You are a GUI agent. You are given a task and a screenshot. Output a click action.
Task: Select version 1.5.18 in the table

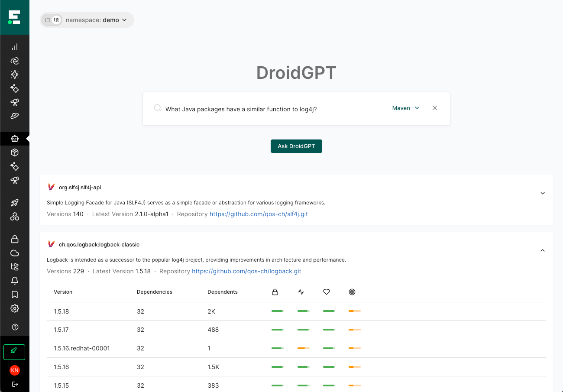click(61, 311)
